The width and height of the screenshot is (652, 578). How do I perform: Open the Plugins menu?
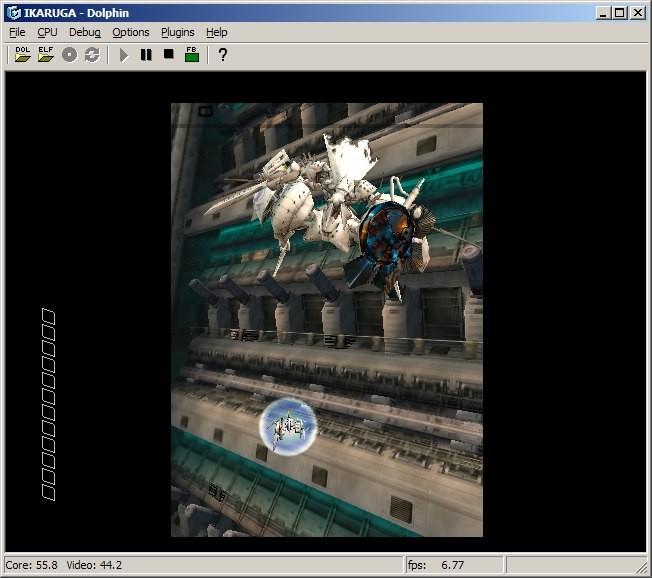[178, 32]
